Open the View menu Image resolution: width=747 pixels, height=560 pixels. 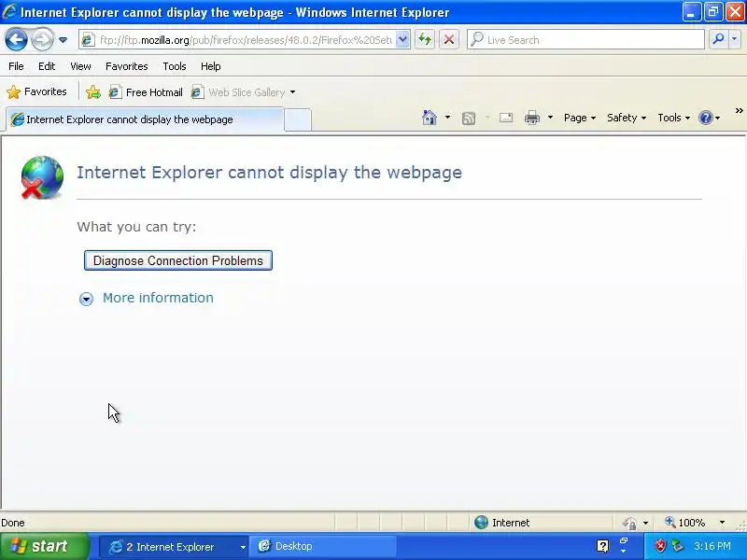80,66
